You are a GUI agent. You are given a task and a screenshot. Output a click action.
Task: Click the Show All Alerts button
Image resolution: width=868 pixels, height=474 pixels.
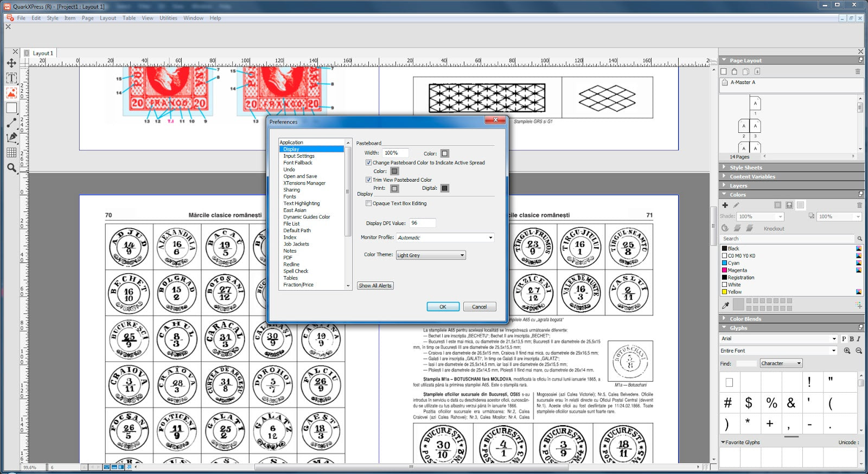click(375, 286)
